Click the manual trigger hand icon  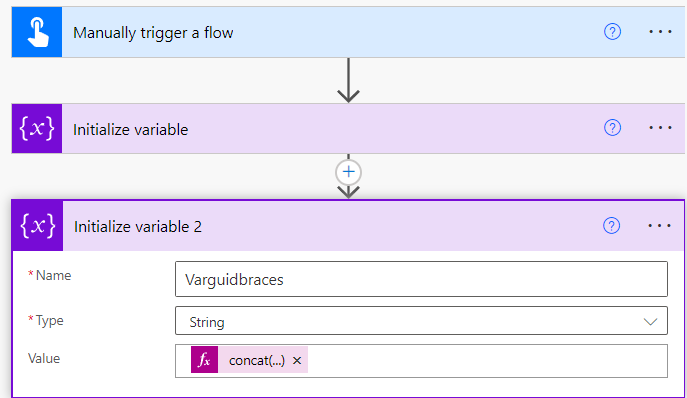(37, 32)
